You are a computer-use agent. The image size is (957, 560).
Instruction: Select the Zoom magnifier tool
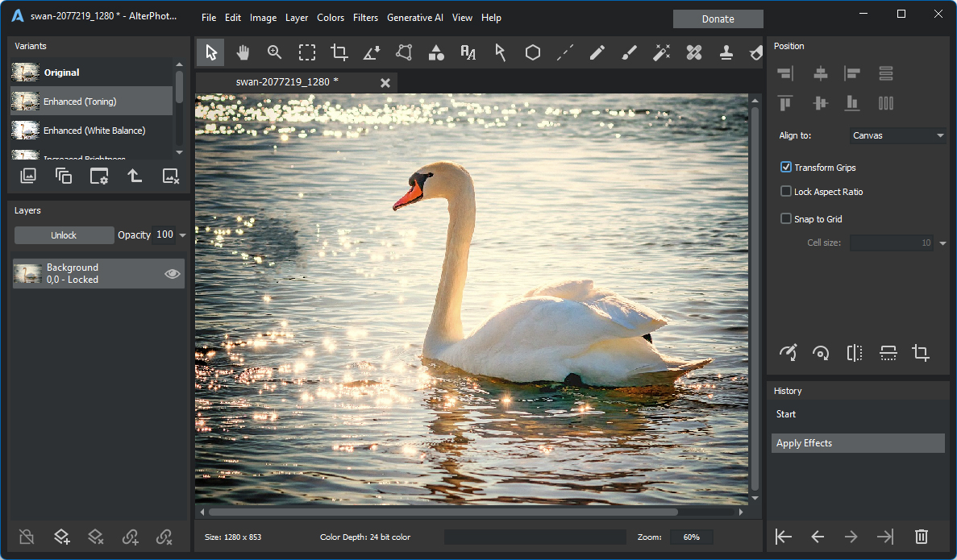point(275,53)
